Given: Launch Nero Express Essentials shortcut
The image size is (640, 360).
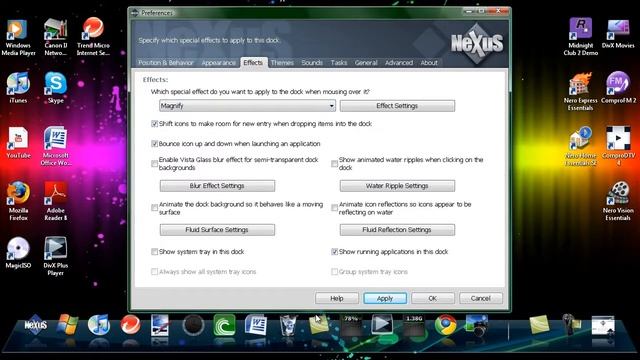Looking at the screenshot, I should (x=580, y=92).
